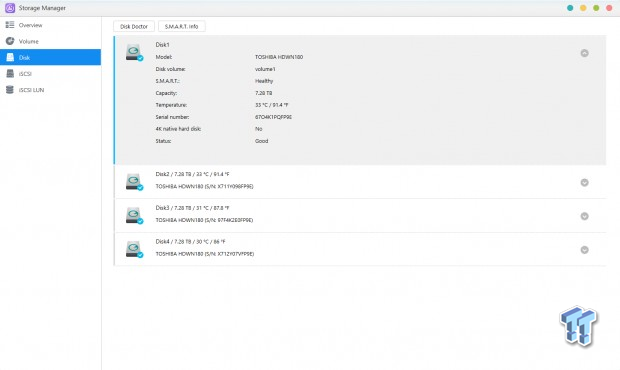Click the Disk1 hard drive icon

pos(134,53)
